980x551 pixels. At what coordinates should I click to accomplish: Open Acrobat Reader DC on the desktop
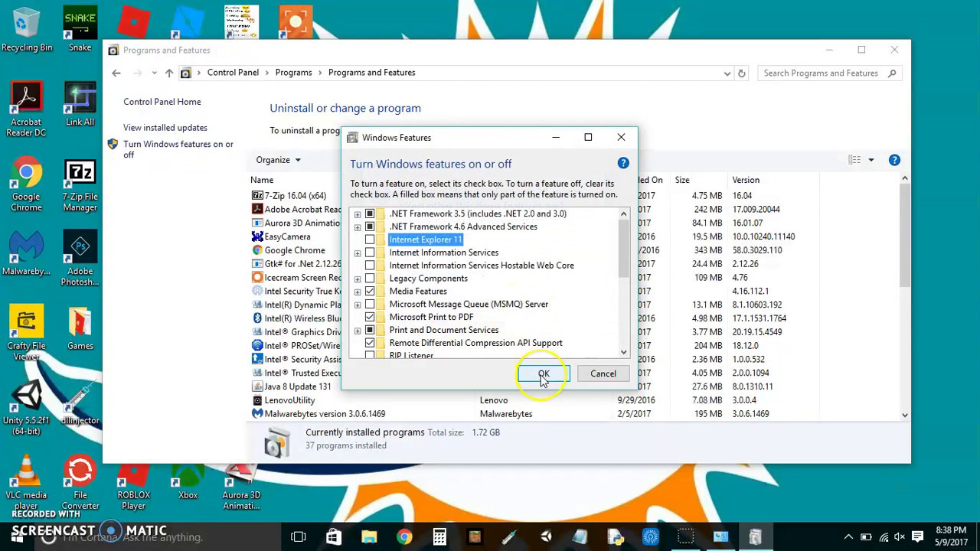[x=26, y=108]
